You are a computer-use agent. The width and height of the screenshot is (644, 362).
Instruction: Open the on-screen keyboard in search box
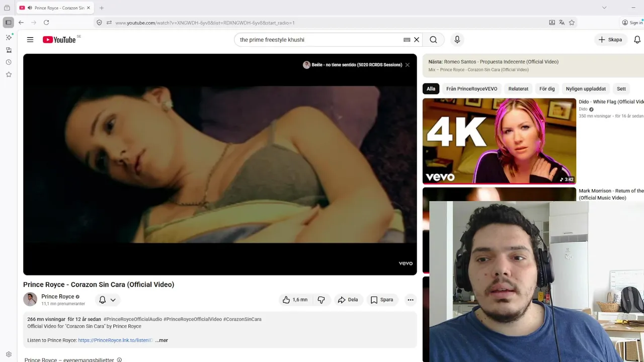pyautogui.click(x=407, y=40)
